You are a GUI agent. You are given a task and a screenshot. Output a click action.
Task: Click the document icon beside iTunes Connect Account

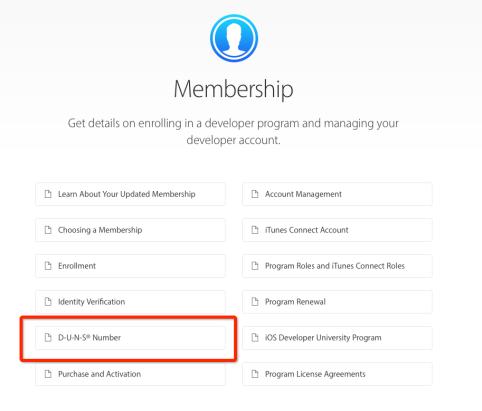pyautogui.click(x=255, y=230)
